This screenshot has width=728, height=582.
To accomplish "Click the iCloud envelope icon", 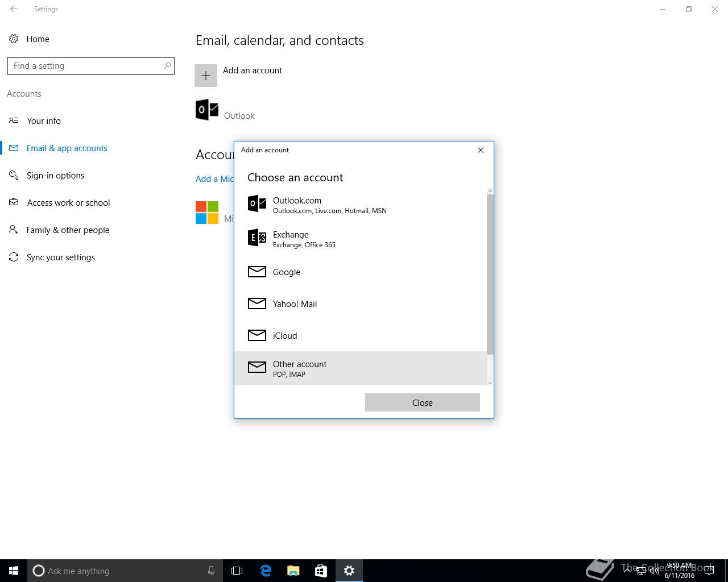I will (x=257, y=335).
